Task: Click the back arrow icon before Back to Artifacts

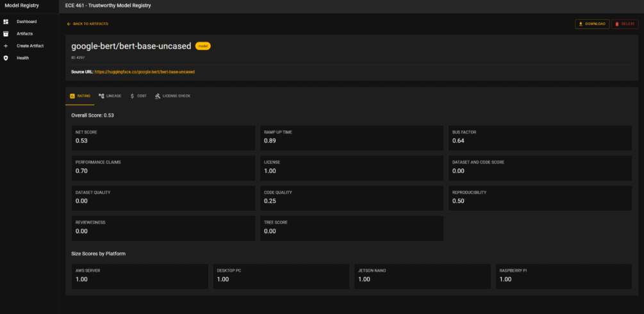Action: pos(69,24)
